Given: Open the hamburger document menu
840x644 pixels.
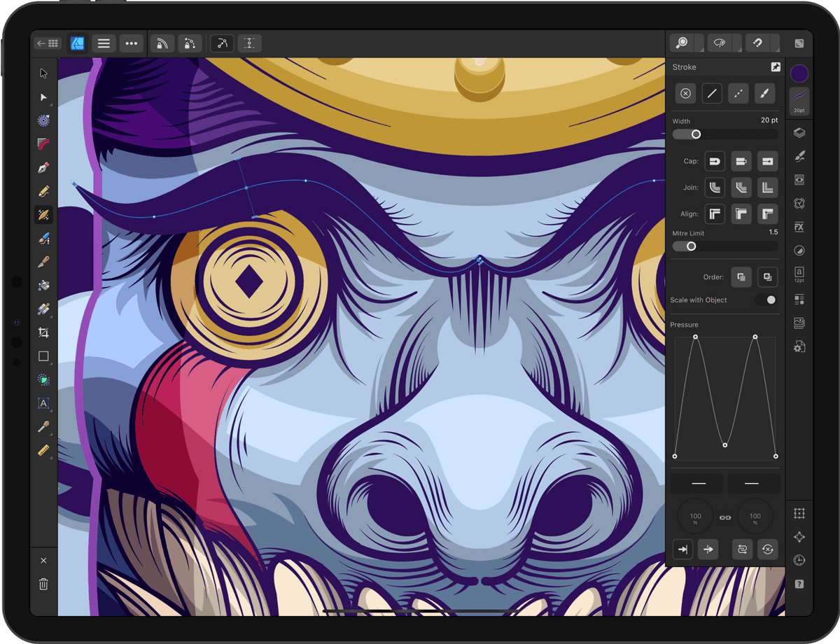Looking at the screenshot, I should [x=104, y=43].
